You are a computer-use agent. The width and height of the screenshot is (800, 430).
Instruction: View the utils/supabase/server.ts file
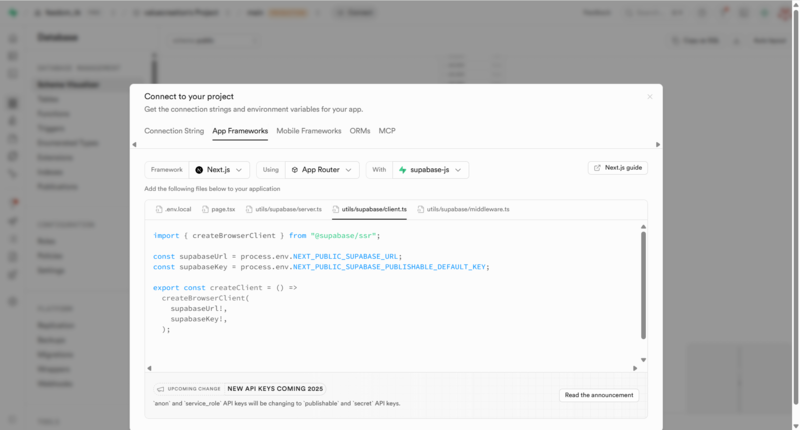(x=284, y=209)
